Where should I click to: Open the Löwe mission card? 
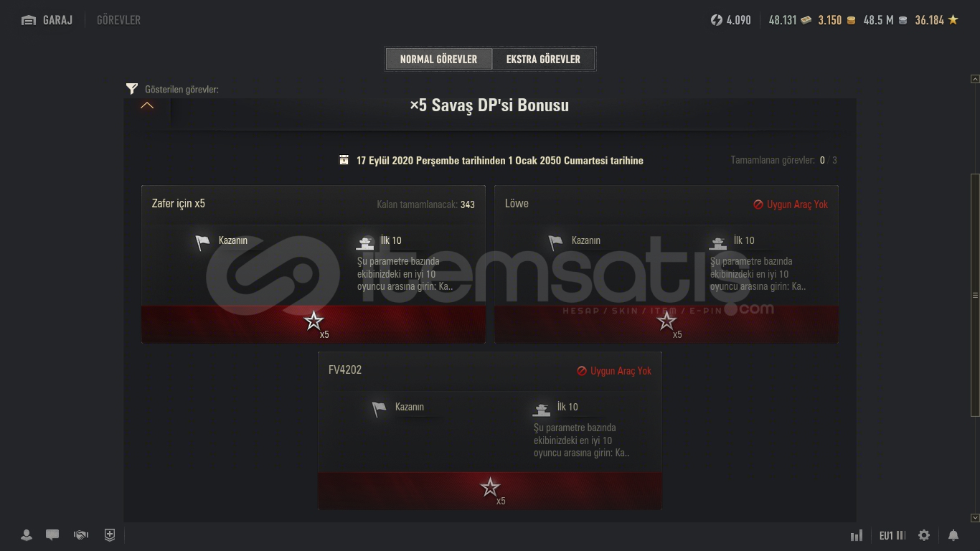[x=666, y=264]
